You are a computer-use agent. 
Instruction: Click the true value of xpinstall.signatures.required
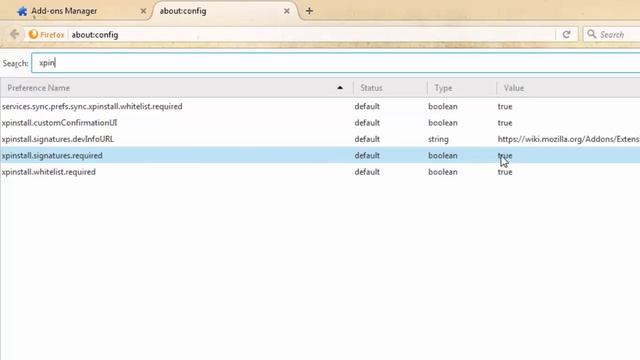click(x=504, y=156)
